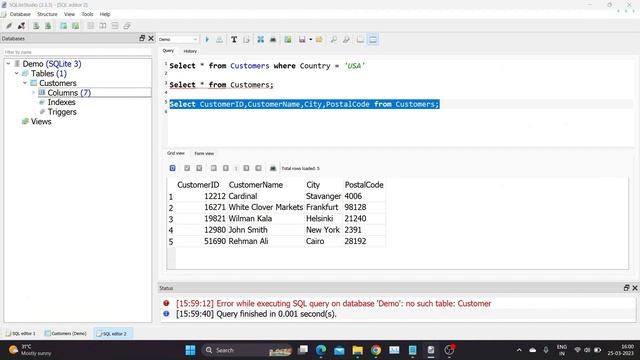640x360 pixels.
Task: Open the View menu
Action: point(69,14)
